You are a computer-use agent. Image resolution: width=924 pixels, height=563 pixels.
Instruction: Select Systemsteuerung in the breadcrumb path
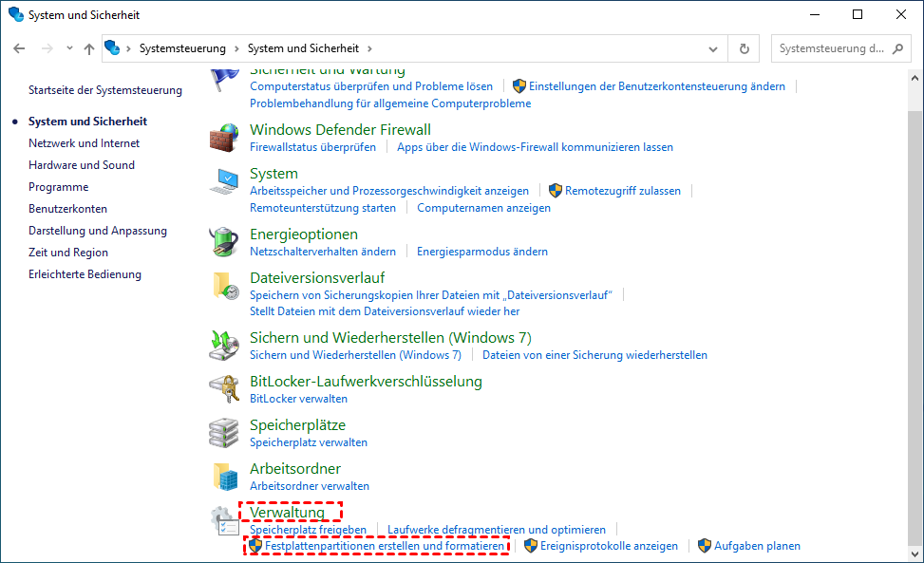(182, 48)
